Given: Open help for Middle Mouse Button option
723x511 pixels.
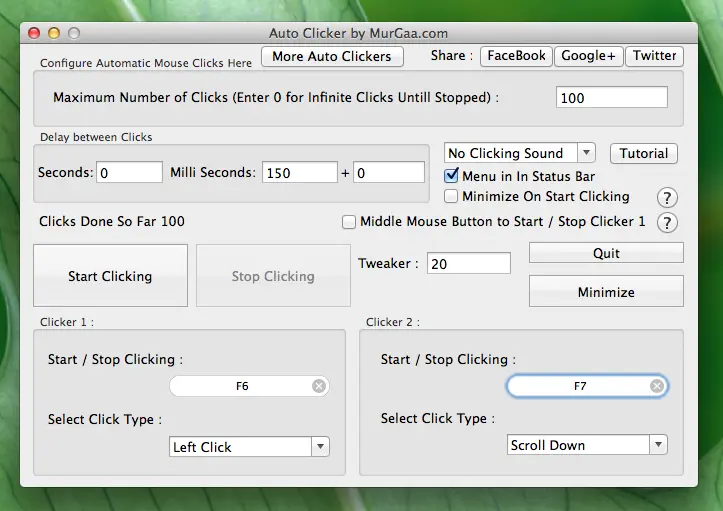Looking at the screenshot, I should click(667, 223).
